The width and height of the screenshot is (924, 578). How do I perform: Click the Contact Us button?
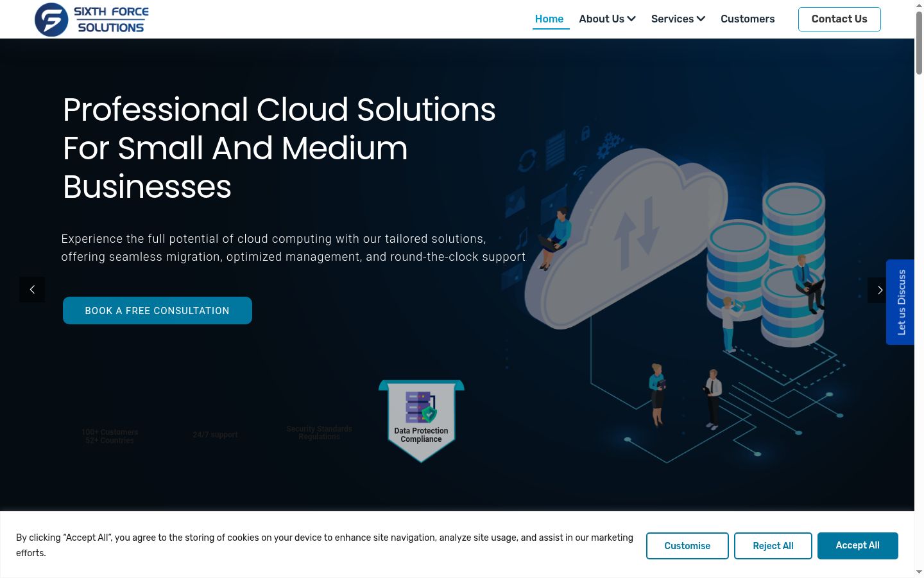(x=839, y=19)
